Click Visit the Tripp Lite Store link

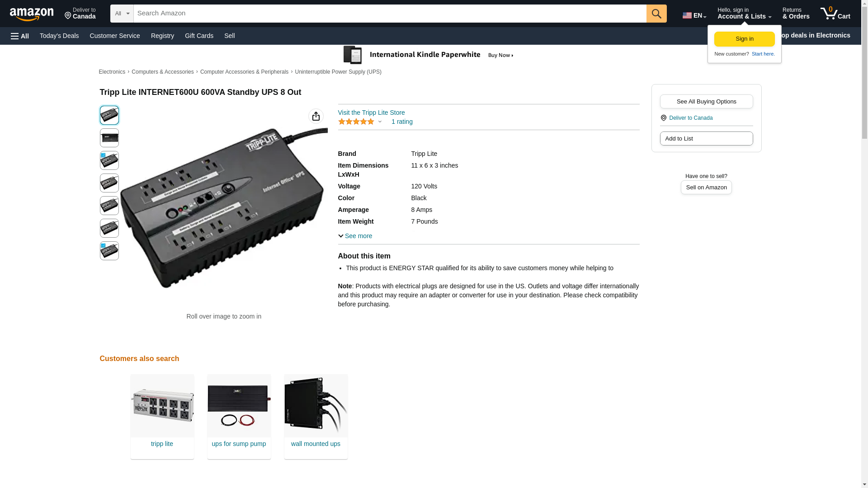pyautogui.click(x=371, y=113)
